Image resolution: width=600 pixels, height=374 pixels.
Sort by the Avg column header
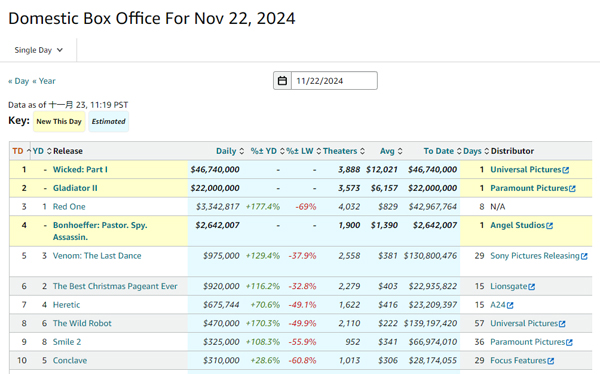pos(387,151)
